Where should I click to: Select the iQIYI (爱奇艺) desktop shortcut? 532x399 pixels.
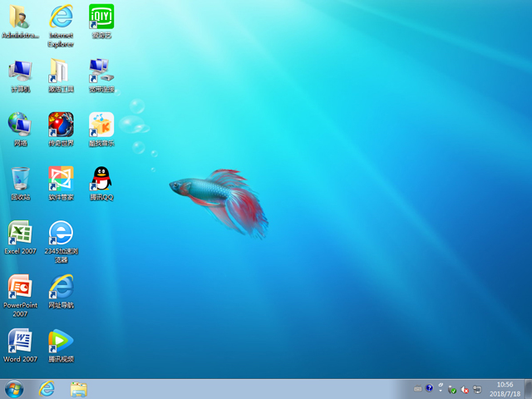(101, 17)
